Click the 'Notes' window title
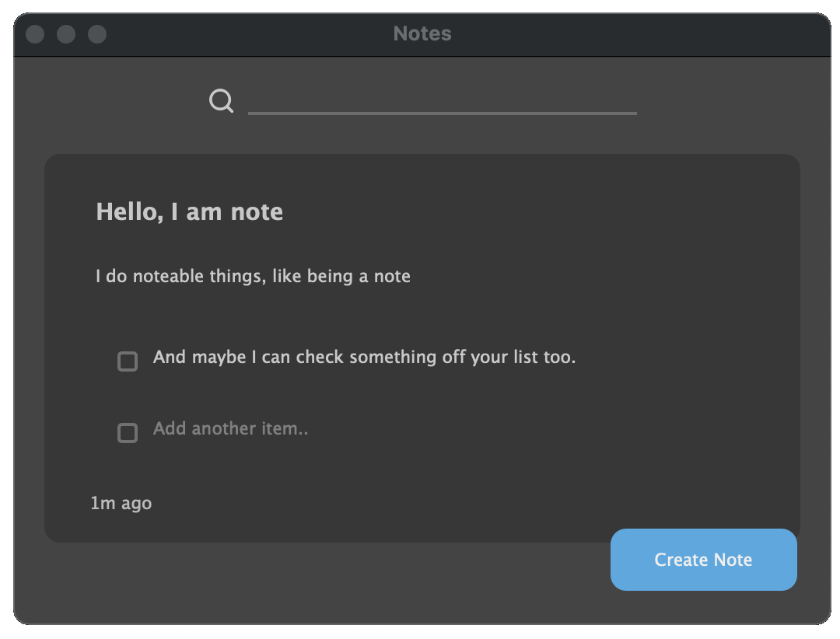The width and height of the screenshot is (840, 639). (422, 33)
